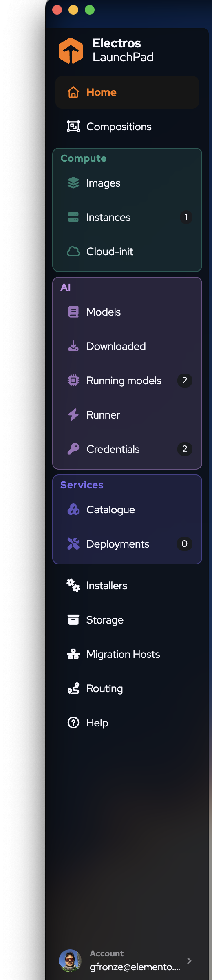Click the Instances count badge 1
The height and width of the screenshot is (980, 212).
coord(186,217)
